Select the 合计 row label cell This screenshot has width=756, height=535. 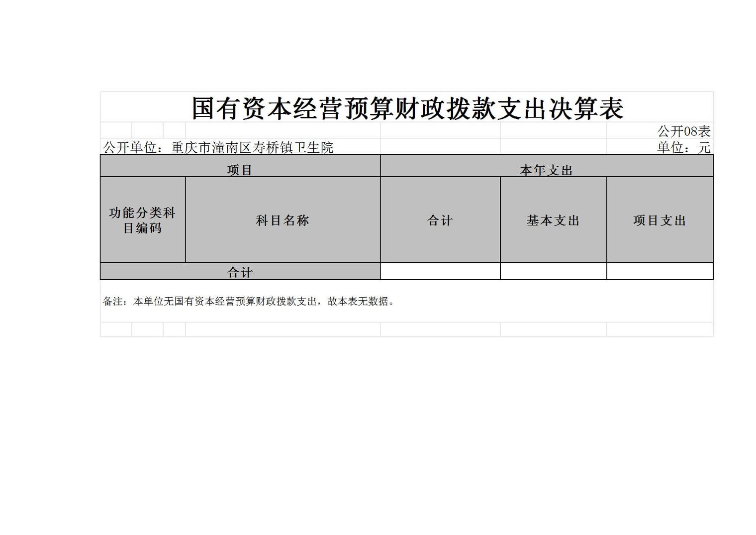click(x=240, y=271)
